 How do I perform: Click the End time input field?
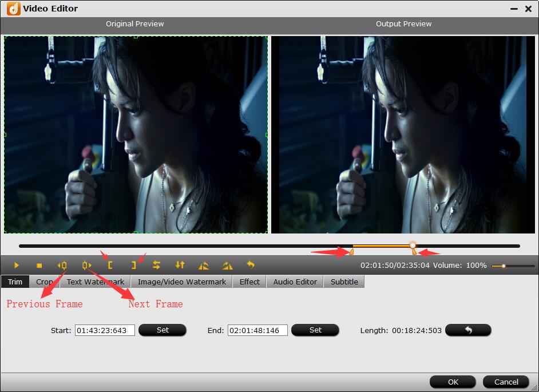pyautogui.click(x=257, y=330)
